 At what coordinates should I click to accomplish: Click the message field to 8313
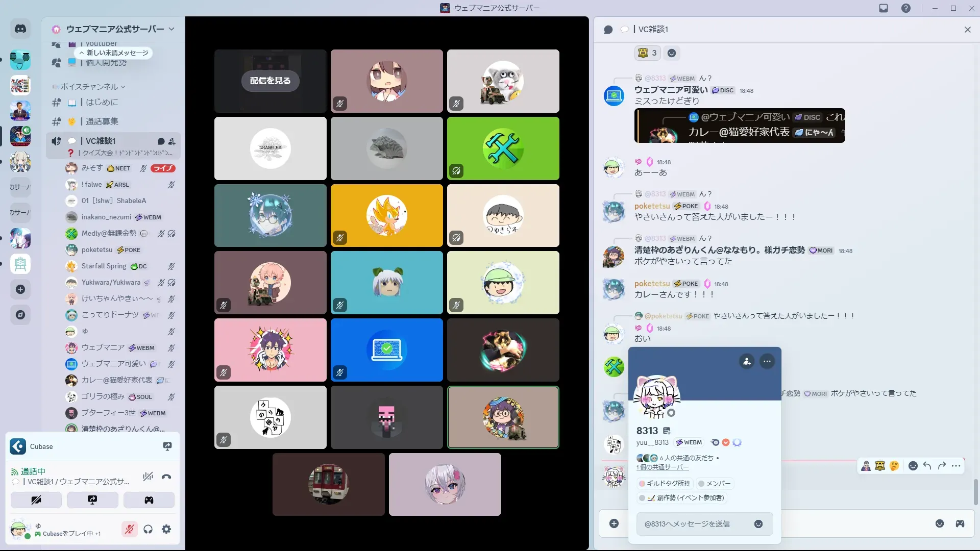[x=694, y=524]
